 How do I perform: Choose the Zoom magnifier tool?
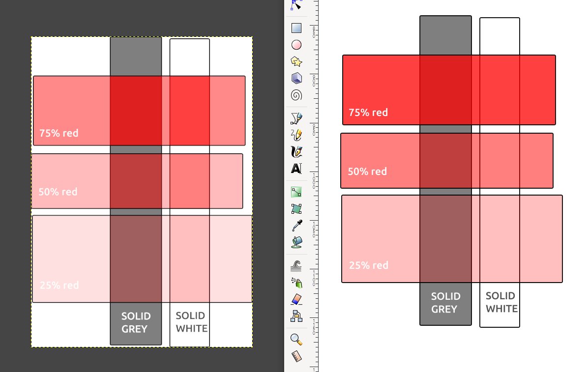[296, 339]
